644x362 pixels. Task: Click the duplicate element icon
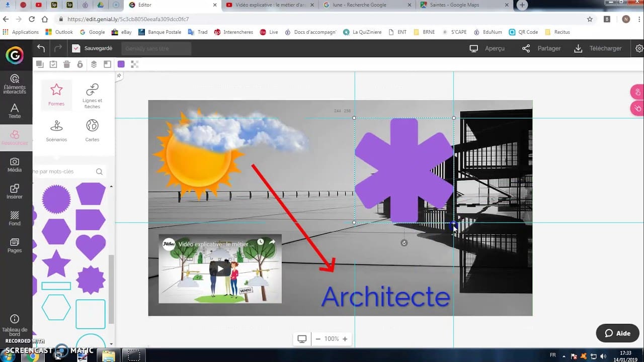[x=40, y=64]
